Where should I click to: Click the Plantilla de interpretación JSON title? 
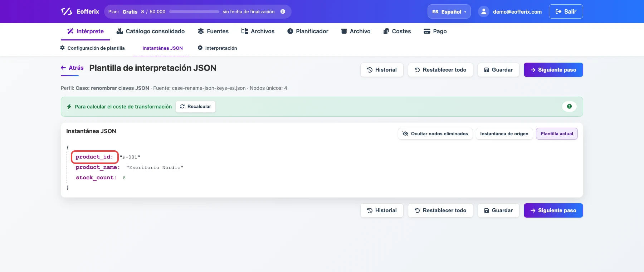point(153,68)
